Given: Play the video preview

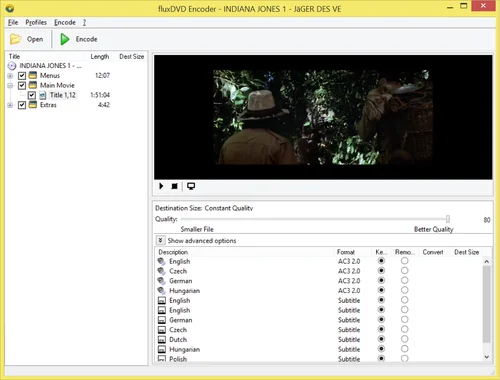Looking at the screenshot, I should 161,186.
